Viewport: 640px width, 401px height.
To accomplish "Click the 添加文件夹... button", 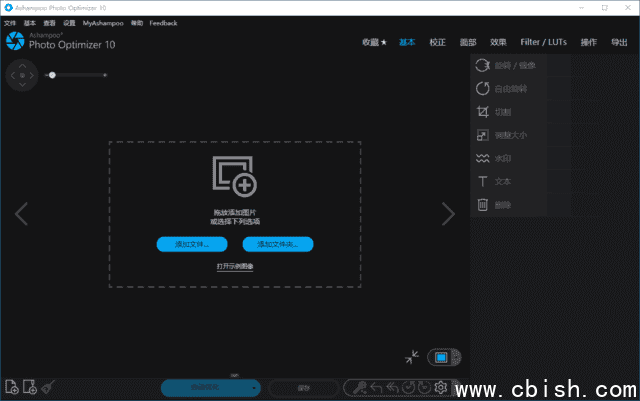I will [x=278, y=244].
